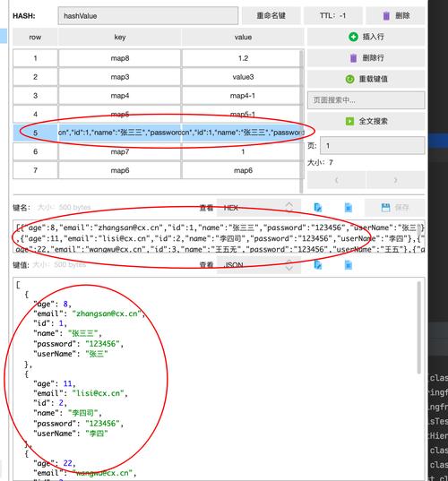
Task: Click the TTL: -1 button
Action: [x=332, y=15]
